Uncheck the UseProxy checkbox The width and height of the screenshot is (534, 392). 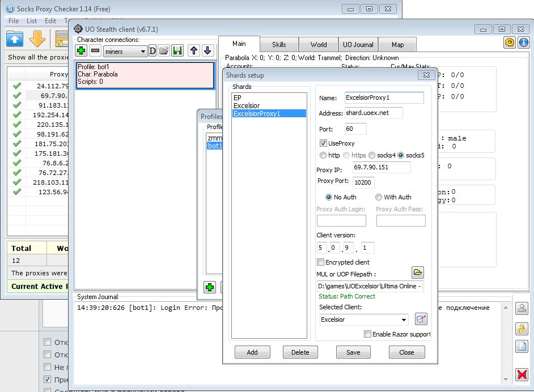pos(324,143)
